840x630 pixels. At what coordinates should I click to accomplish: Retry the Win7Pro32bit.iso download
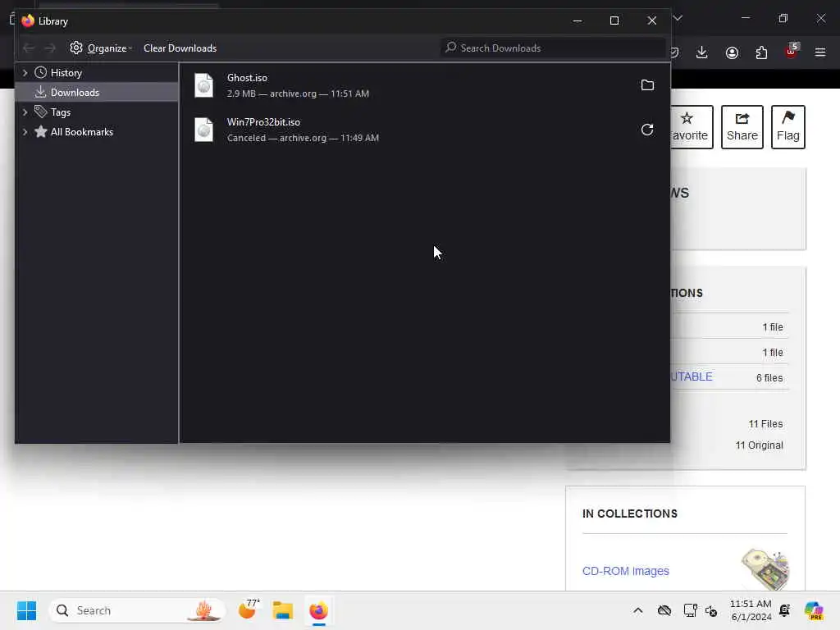tap(647, 130)
